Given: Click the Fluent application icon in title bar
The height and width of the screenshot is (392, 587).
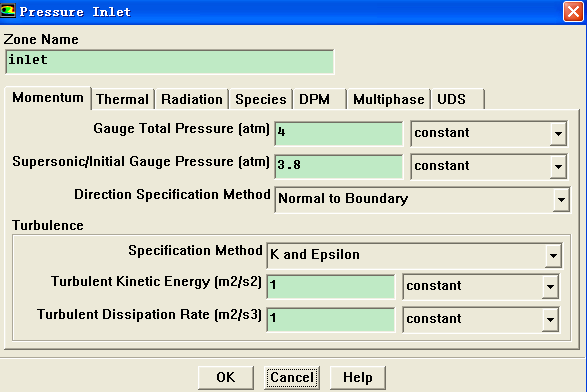Looking at the screenshot, I should click(x=7, y=10).
